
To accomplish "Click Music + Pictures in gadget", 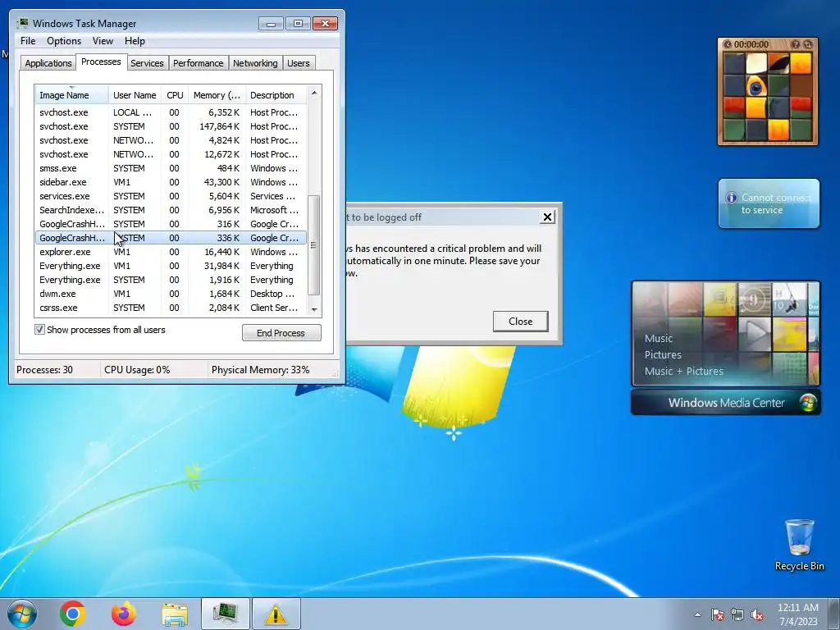I will [x=683, y=371].
